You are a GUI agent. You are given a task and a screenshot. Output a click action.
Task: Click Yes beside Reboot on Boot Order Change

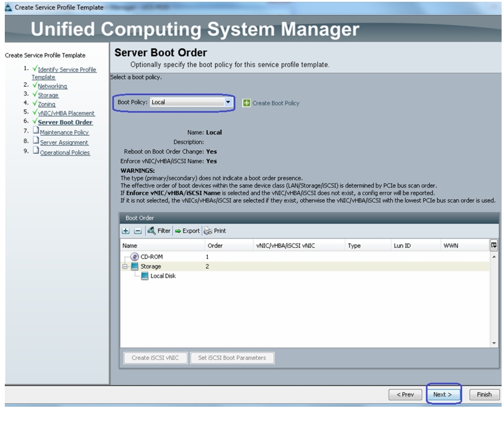211,151
